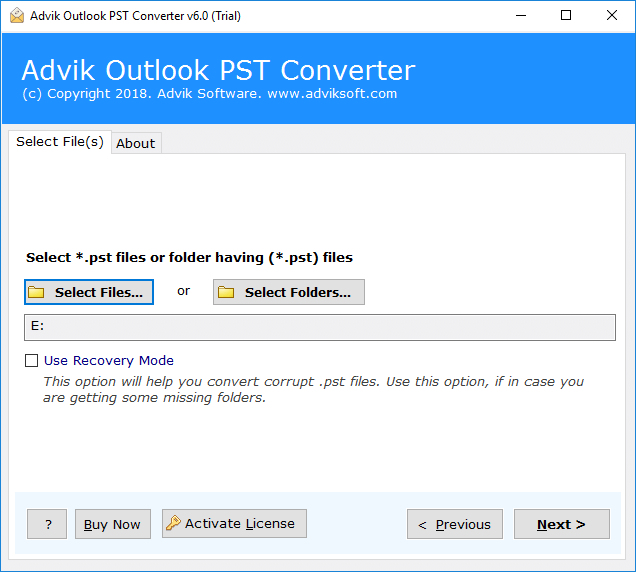Proceed with the Next > button
Image resolution: width=636 pixels, height=572 pixels.
point(562,524)
